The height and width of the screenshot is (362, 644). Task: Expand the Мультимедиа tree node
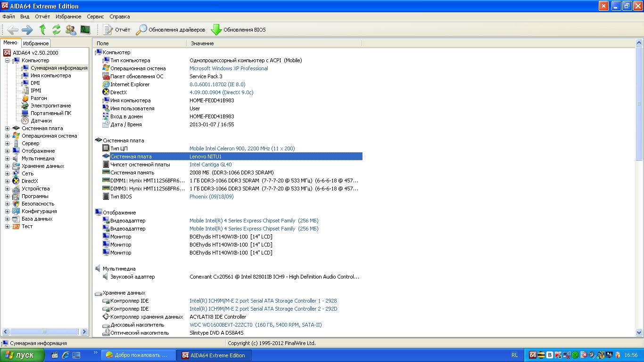tap(7, 158)
